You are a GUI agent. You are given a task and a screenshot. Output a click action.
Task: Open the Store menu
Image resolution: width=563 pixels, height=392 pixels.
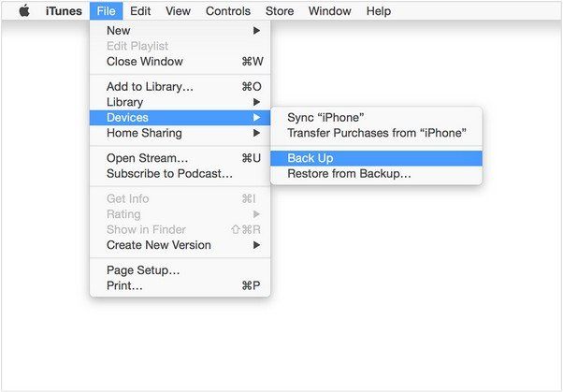tap(280, 11)
